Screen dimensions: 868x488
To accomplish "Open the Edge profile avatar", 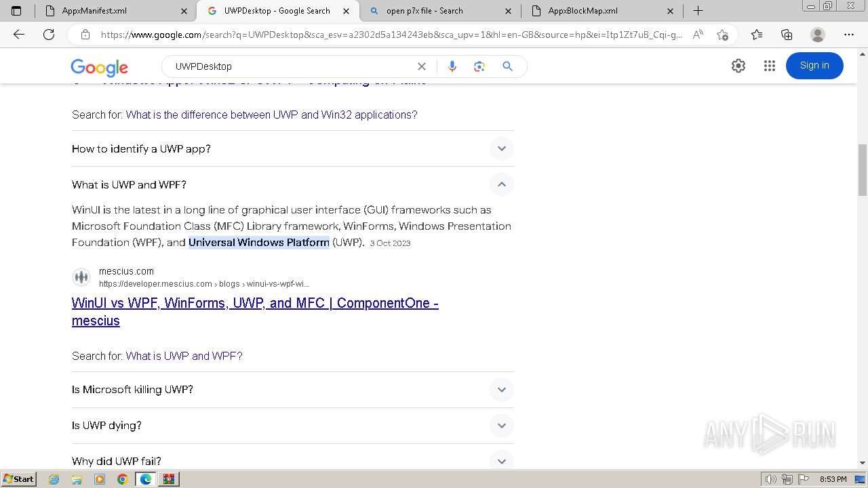I will [818, 35].
